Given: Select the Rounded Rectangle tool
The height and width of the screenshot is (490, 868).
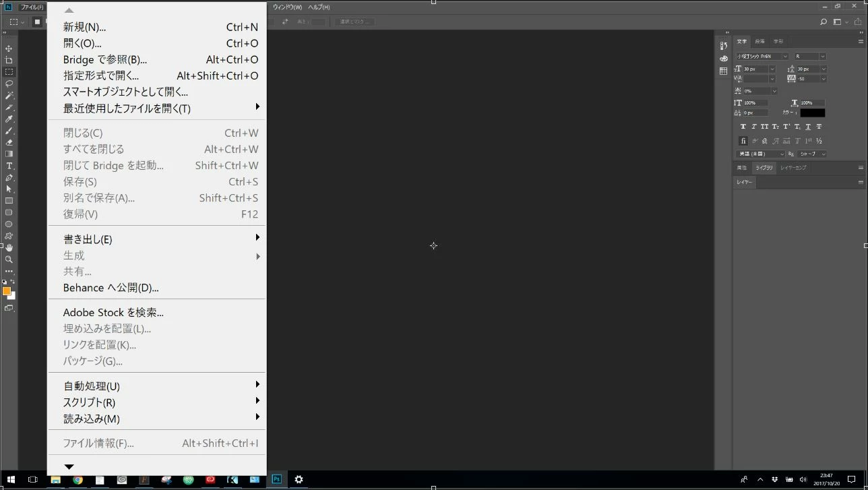Looking at the screenshot, I should [9, 212].
